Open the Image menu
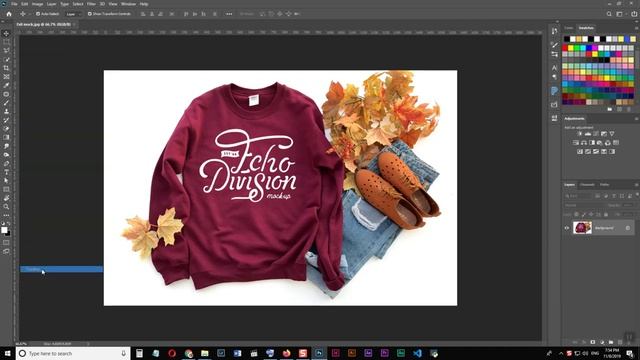The height and width of the screenshot is (360, 640). (37, 4)
